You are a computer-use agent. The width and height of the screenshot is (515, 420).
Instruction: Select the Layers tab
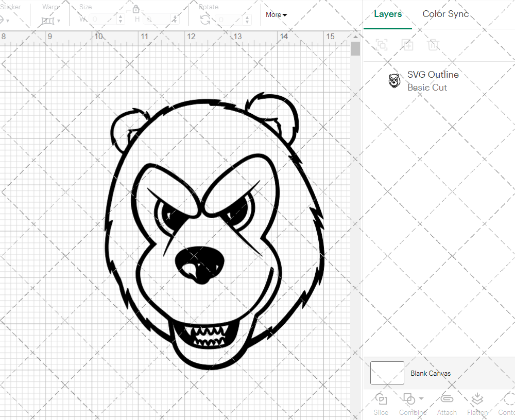(388, 14)
